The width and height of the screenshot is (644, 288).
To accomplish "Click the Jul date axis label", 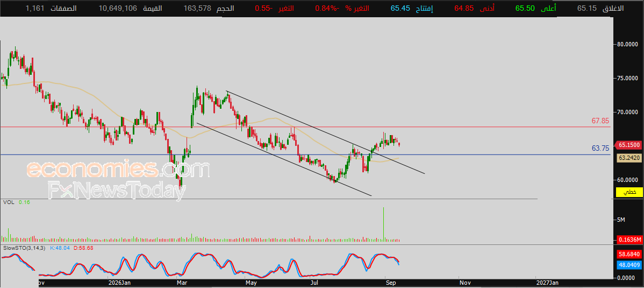I will (x=314, y=283).
